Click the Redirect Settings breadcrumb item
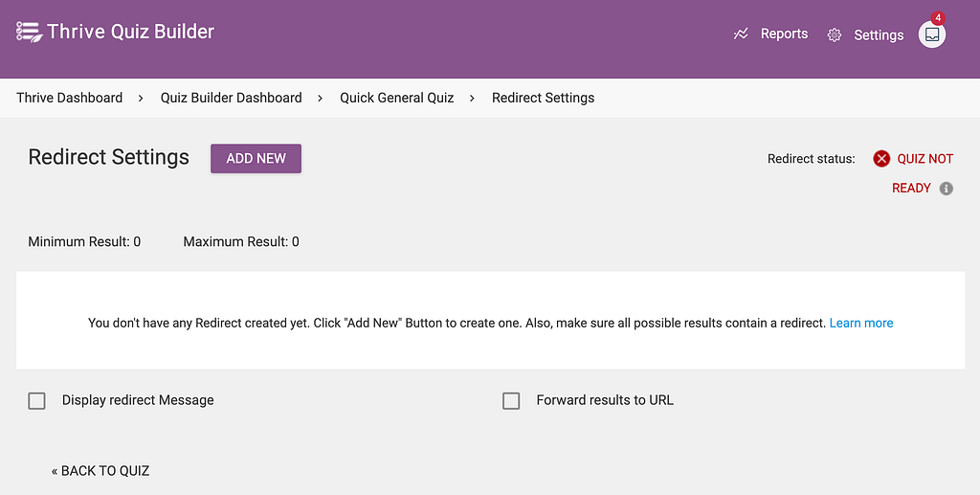This screenshot has height=495, width=980. click(544, 98)
